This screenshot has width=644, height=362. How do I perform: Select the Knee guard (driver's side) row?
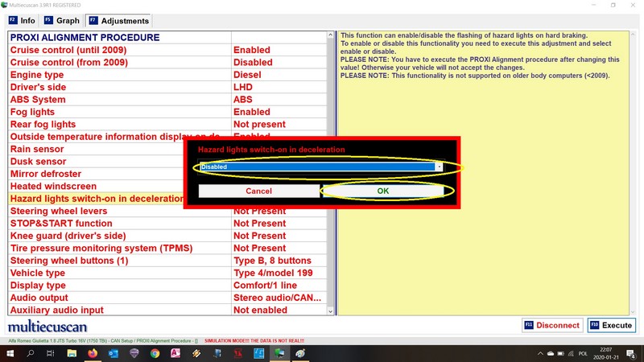[167, 236]
